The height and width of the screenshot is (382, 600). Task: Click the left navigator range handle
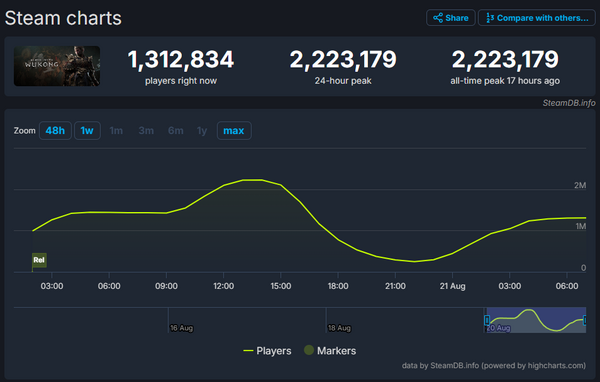coord(487,320)
